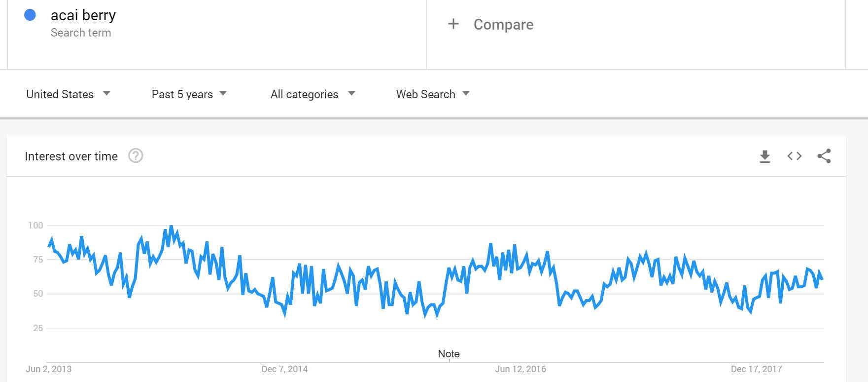Download the interest over time data
868x382 pixels.
764,156
